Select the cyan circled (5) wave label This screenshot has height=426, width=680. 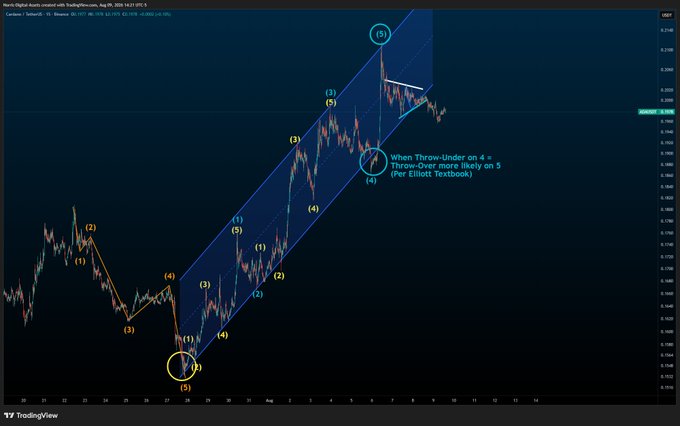coord(380,34)
